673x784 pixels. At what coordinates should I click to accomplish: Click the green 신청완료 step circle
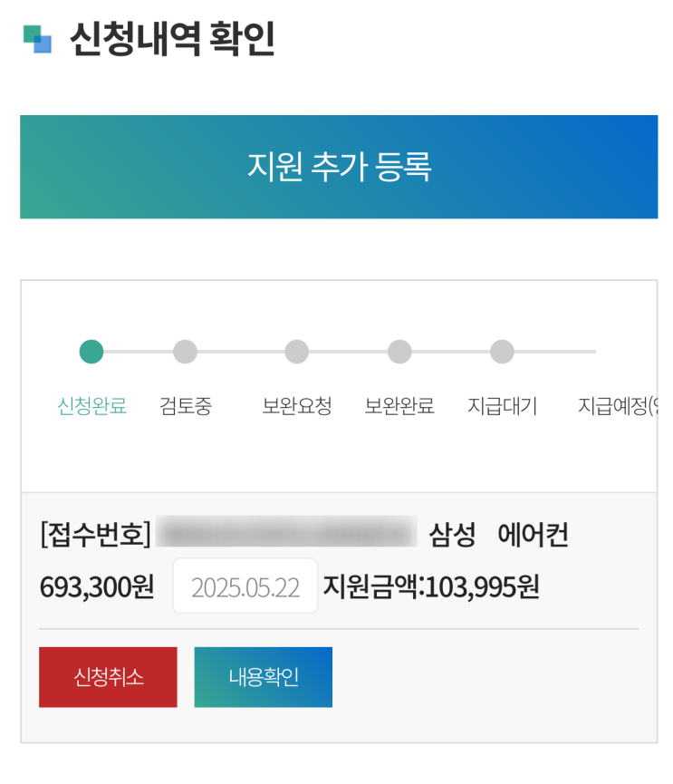pos(91,352)
